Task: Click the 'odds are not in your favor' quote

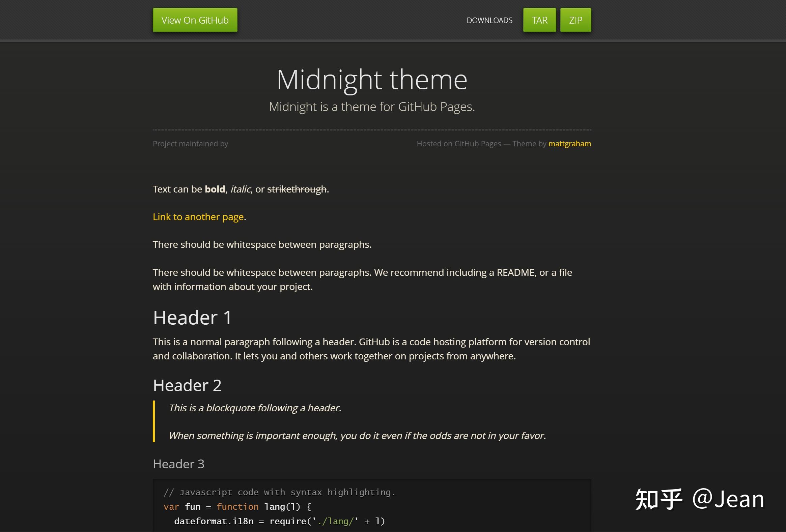Action: coord(357,436)
